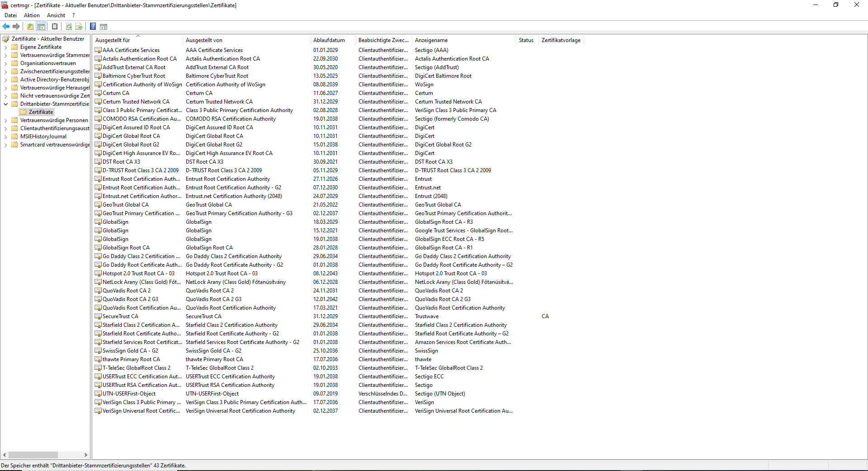Open the ? help menu
Screen dimensions: 868x471
(x=74, y=15)
